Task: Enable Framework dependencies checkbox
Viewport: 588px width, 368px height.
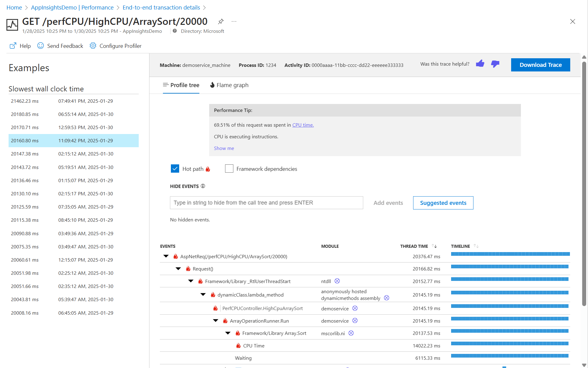Action: pyautogui.click(x=229, y=169)
